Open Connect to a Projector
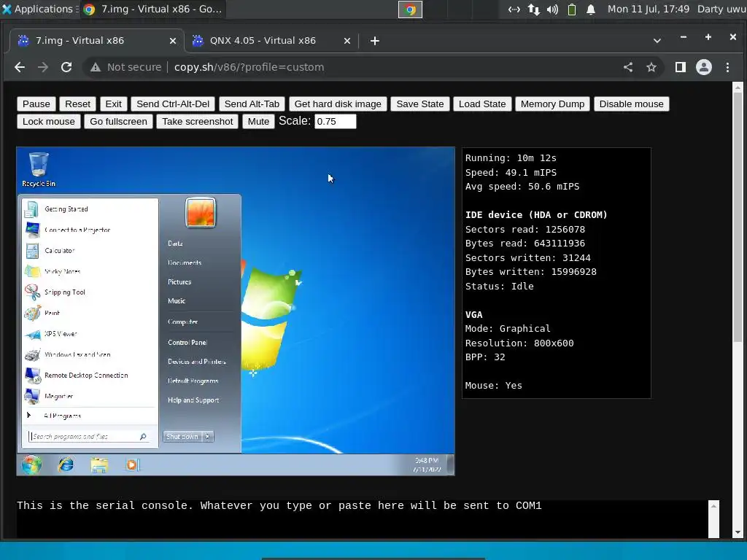Screen dimensions: 747x560 pyautogui.click(x=90, y=230)
